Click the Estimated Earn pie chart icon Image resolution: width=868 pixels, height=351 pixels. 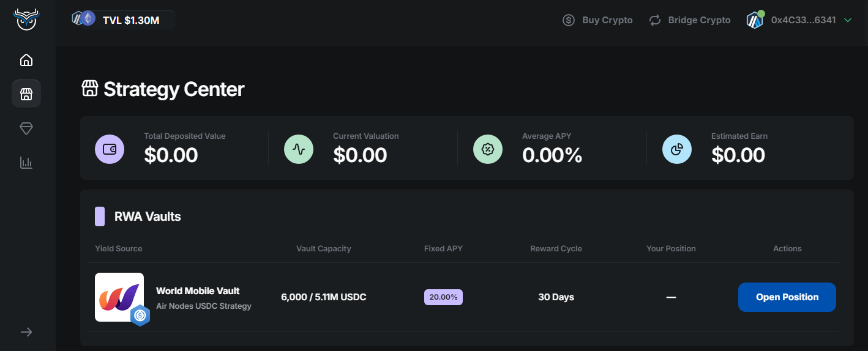pyautogui.click(x=677, y=149)
